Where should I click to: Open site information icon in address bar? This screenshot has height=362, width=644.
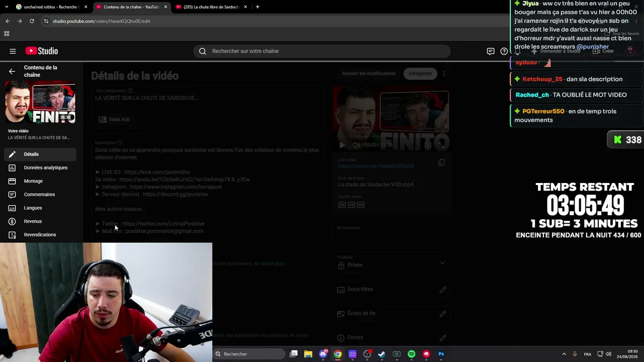pyautogui.click(x=46, y=21)
